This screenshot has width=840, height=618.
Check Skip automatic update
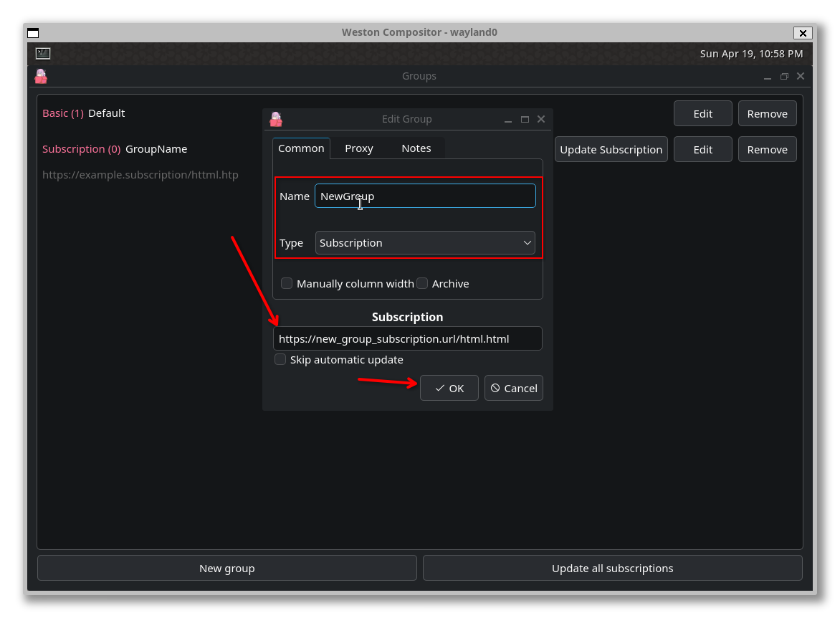[x=280, y=359]
